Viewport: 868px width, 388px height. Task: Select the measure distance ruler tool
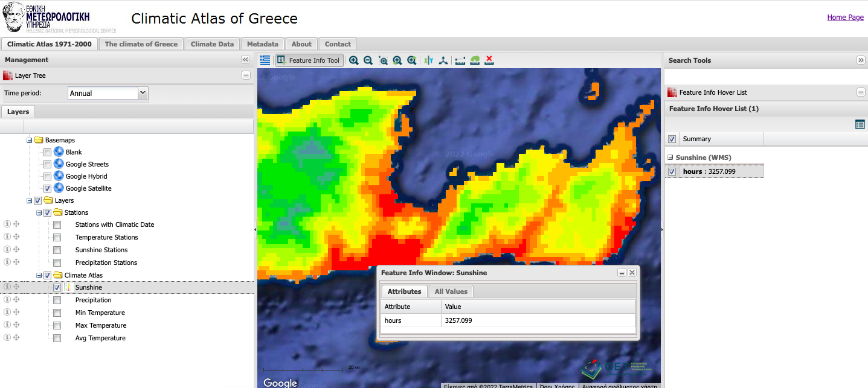tap(460, 60)
